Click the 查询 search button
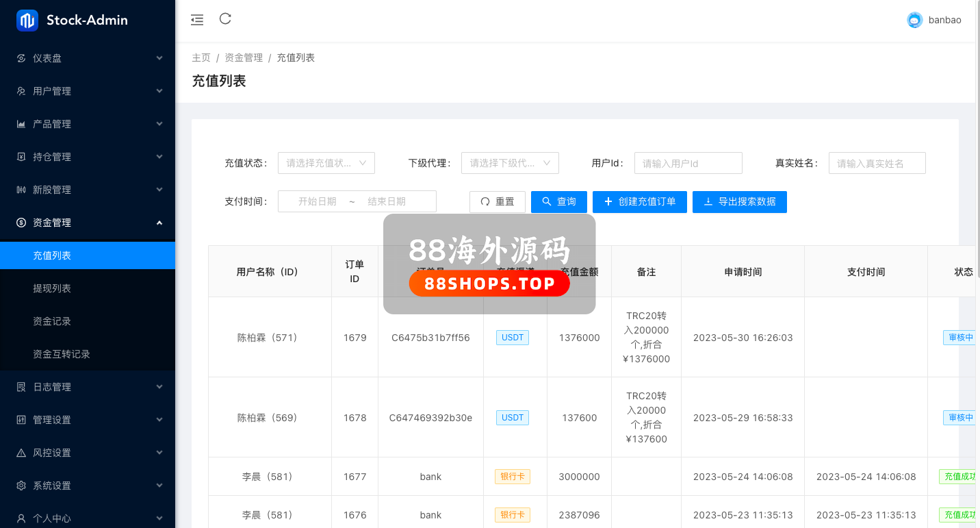980x528 pixels. point(559,202)
